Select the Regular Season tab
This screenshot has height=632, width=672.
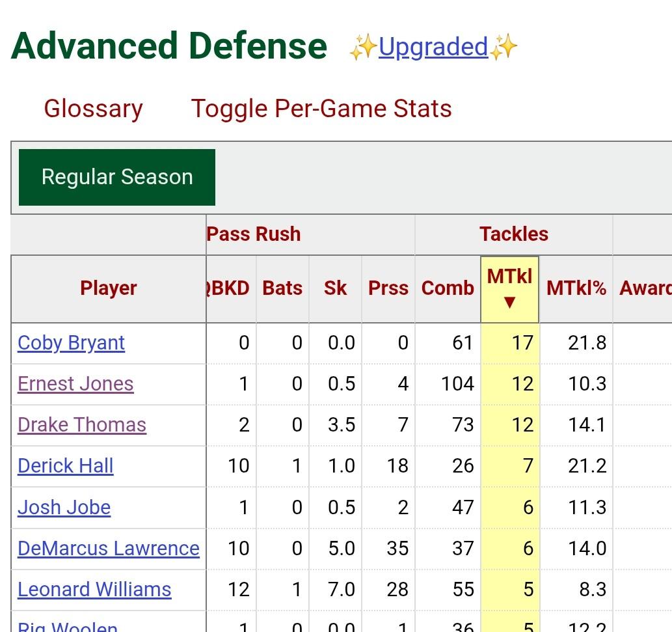117,177
